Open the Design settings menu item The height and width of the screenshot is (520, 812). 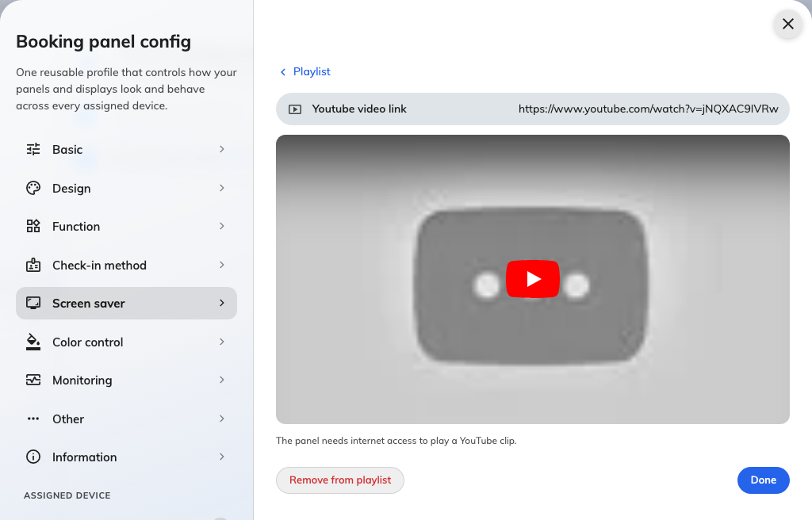126,188
